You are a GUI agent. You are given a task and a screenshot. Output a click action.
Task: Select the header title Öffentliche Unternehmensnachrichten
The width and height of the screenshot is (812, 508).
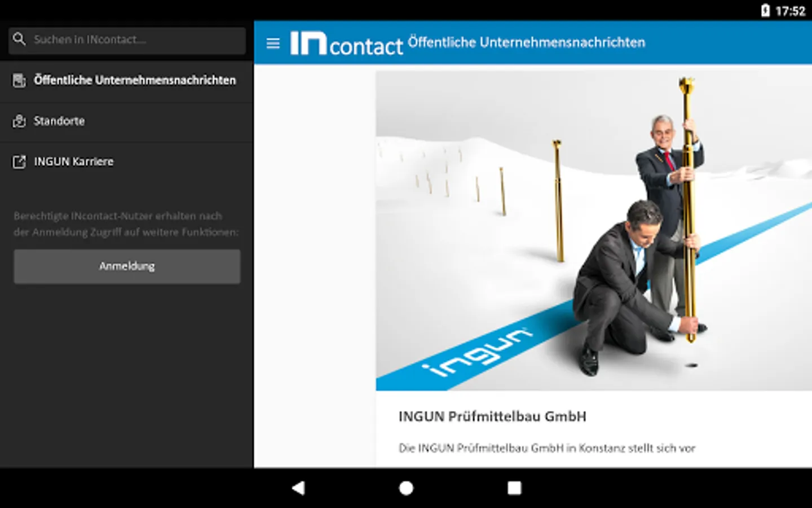point(526,42)
